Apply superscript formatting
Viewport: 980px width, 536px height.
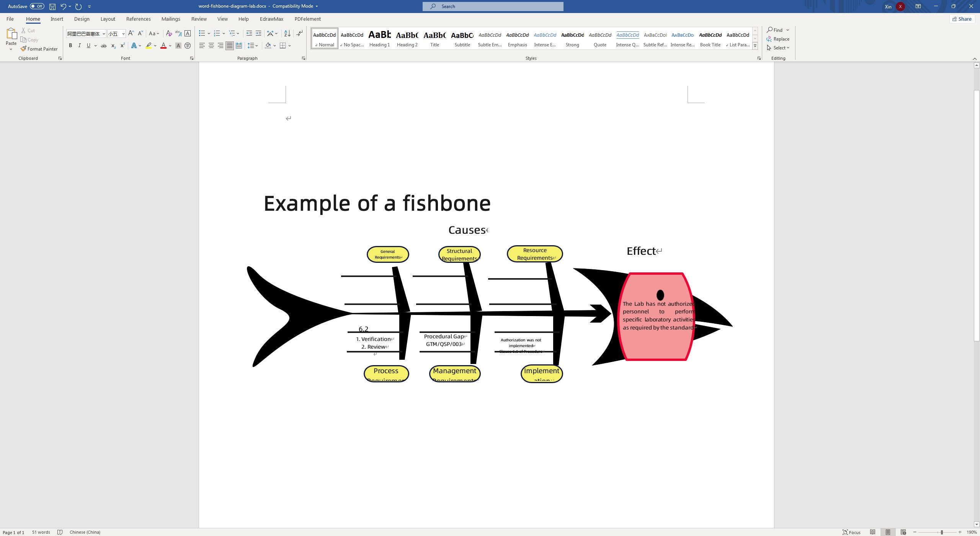click(122, 46)
